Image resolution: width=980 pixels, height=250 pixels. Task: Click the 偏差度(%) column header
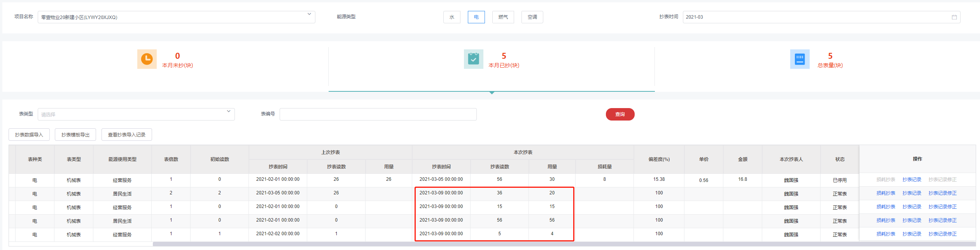(659, 159)
